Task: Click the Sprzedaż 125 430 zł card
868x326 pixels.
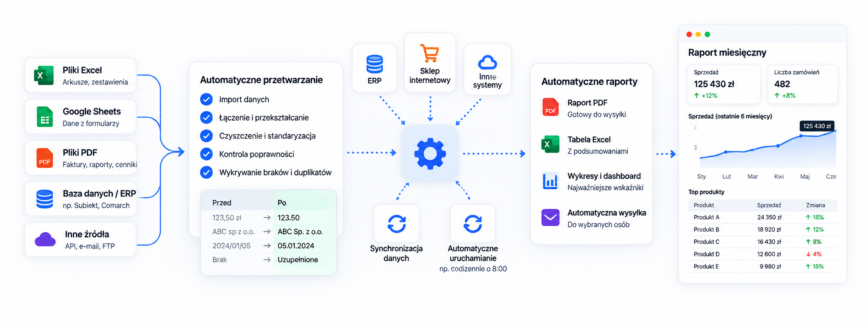Action: tap(724, 84)
